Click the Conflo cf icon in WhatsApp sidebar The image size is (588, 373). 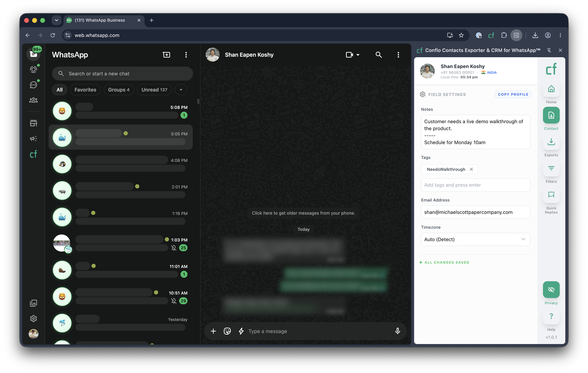coord(34,154)
